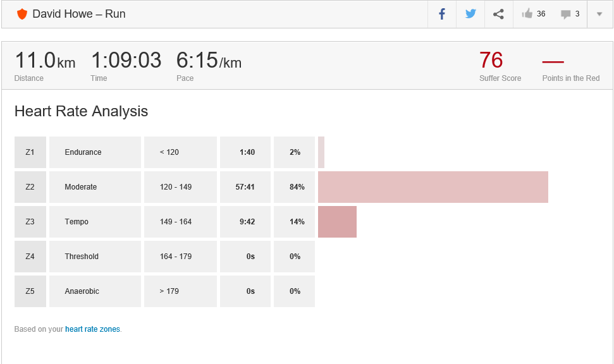Screen dimensions: 614x364
Task: Share the run on Facebook
Action: (x=442, y=14)
